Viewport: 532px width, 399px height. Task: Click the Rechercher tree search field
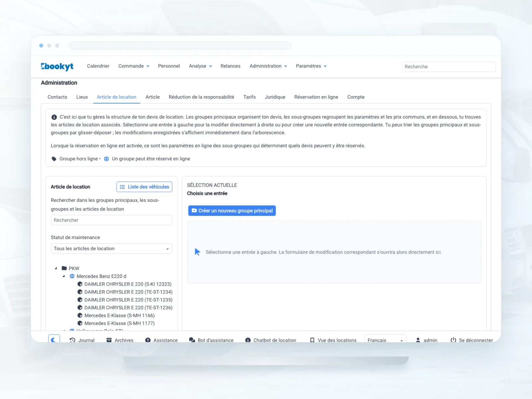[111, 220]
